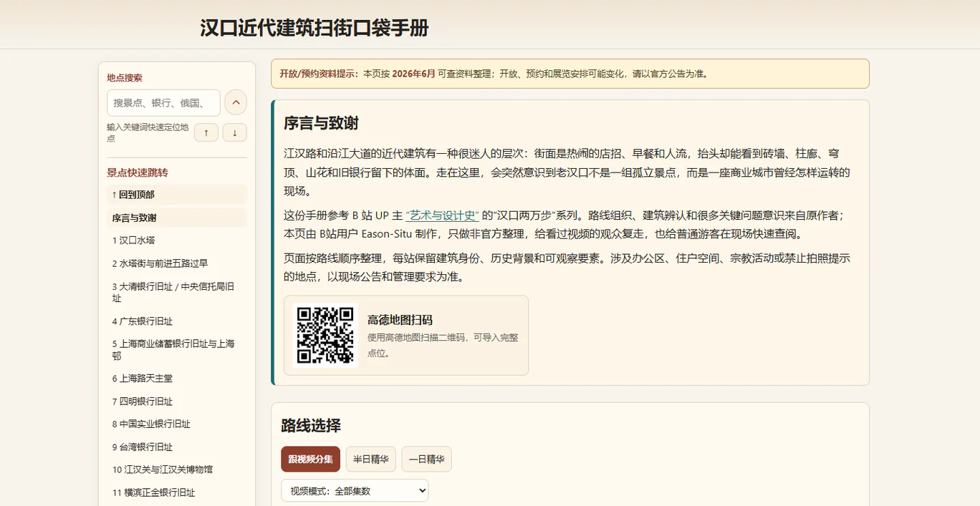
Task: Collapse the search panel with the chevron-up button
Action: [236, 102]
